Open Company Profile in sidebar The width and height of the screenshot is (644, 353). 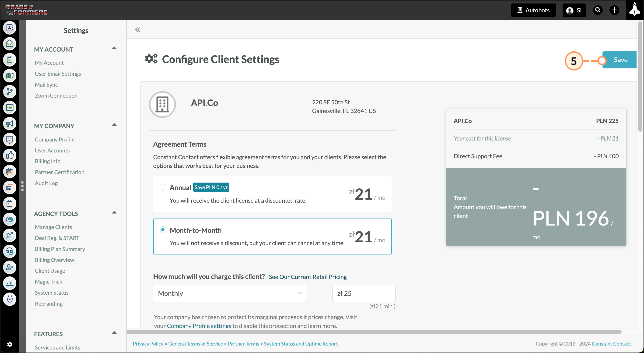pyautogui.click(x=55, y=139)
